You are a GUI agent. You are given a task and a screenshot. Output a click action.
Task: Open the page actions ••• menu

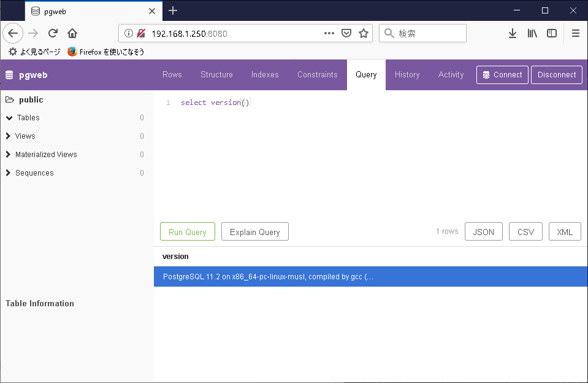click(329, 33)
